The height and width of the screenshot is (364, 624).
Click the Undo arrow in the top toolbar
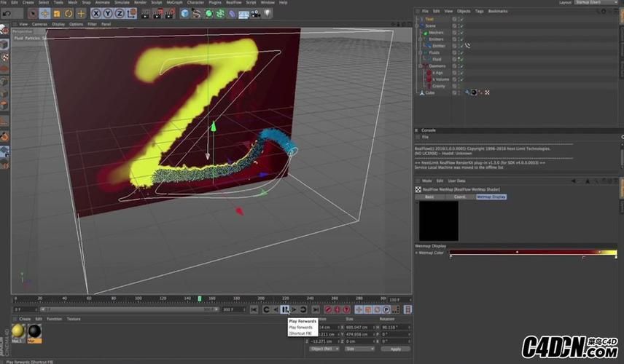pos(7,14)
